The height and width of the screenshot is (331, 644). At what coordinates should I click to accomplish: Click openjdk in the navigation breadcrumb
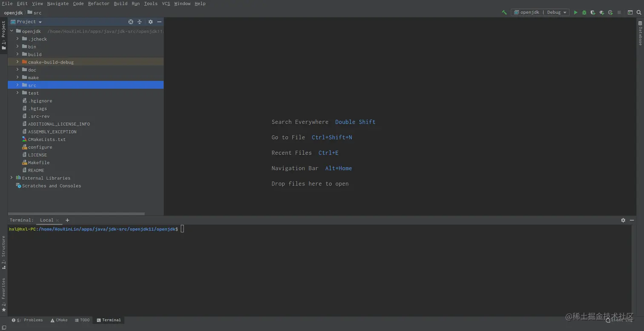click(x=13, y=13)
